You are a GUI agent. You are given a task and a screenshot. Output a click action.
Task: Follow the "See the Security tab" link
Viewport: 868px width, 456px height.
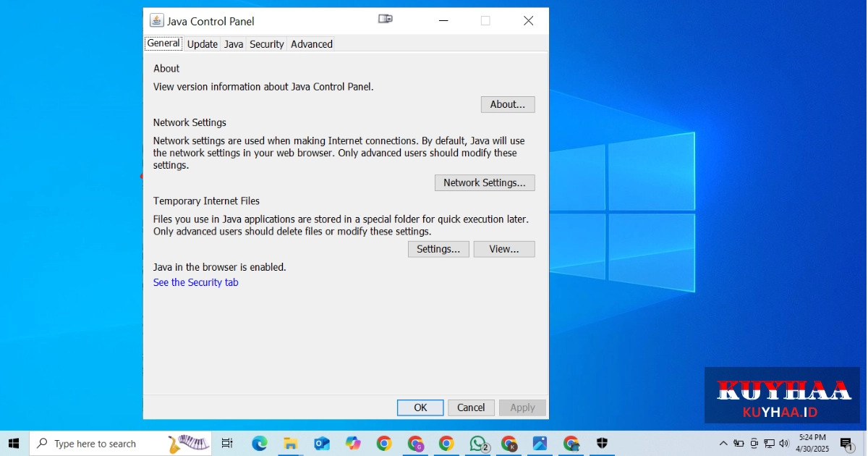coord(196,282)
